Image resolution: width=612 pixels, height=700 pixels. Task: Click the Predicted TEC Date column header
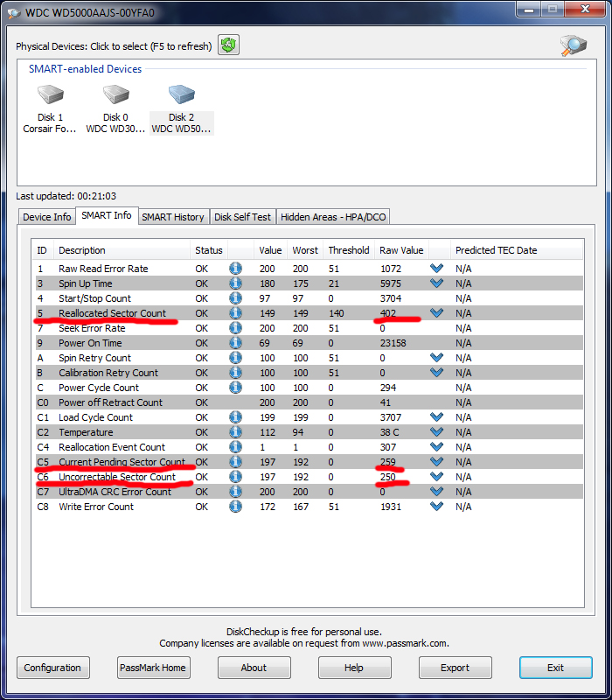[516, 250]
